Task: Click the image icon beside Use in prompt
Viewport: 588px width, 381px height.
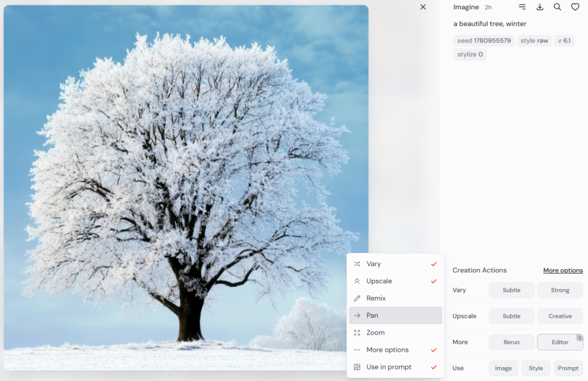Action: click(357, 367)
